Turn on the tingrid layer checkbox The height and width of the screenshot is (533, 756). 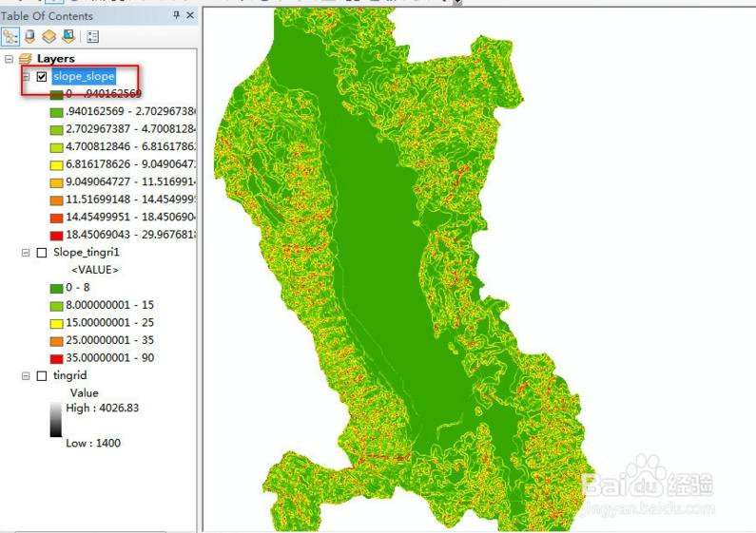42,376
